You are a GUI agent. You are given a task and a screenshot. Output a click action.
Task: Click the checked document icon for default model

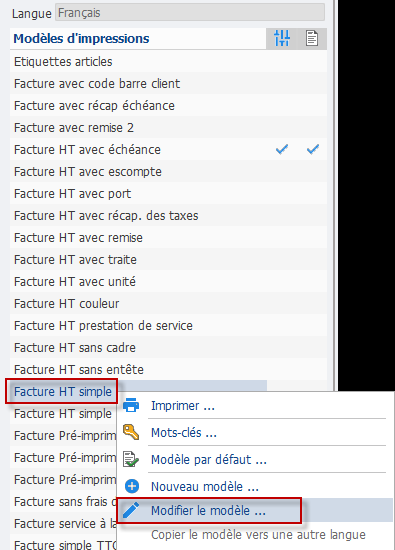click(x=131, y=459)
